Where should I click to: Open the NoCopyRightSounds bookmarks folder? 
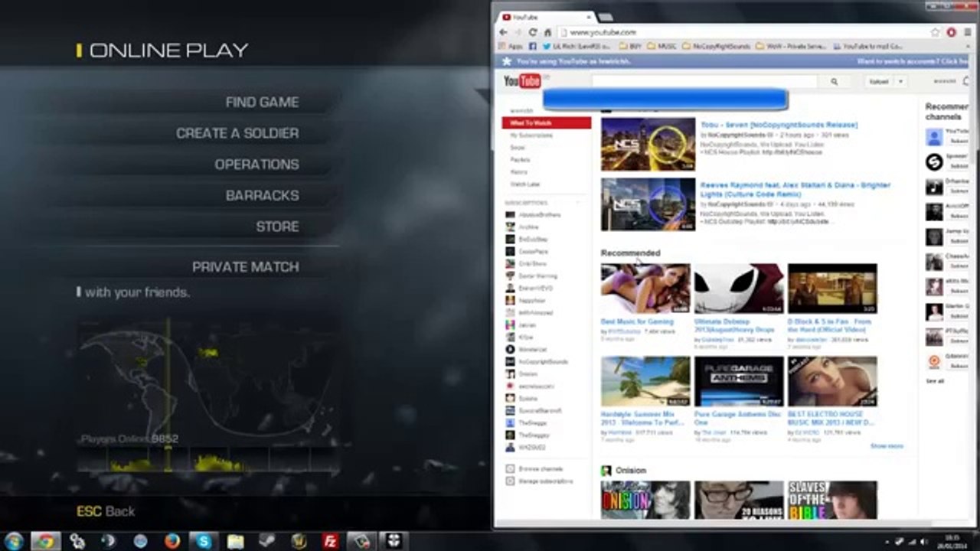717,47
